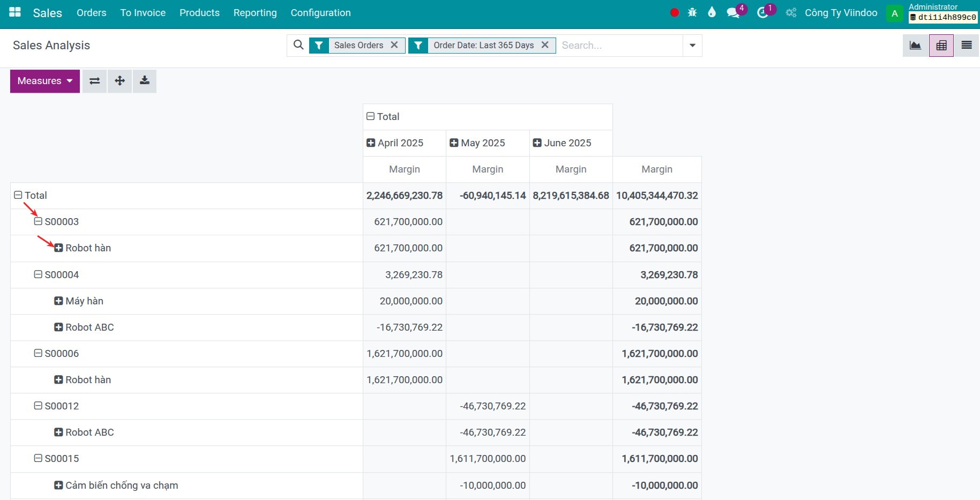Click the droplet icon in top bar
The height and width of the screenshot is (500, 980).
[x=712, y=12]
